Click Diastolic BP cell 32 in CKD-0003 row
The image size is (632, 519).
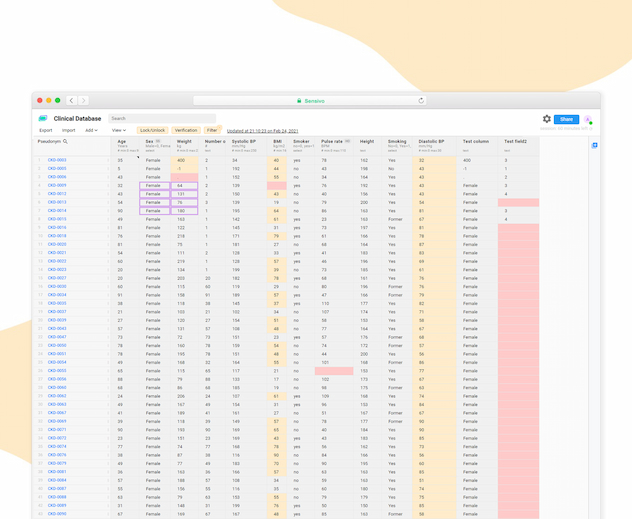pos(434,160)
